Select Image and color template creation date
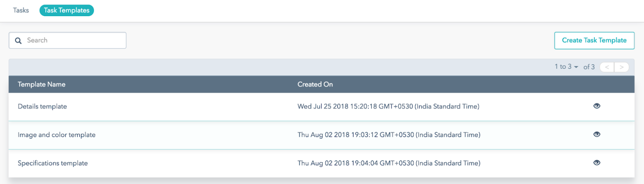The height and width of the screenshot is (184, 644). [x=389, y=135]
